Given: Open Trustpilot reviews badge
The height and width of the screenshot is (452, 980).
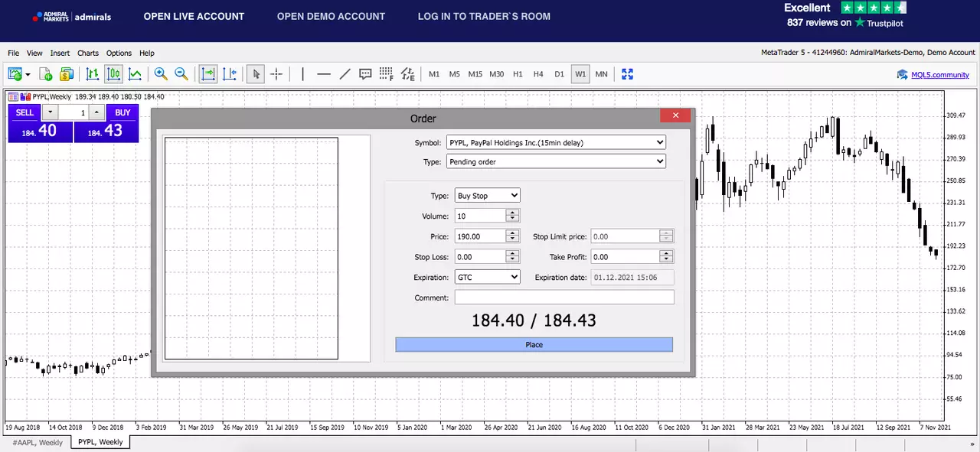Looking at the screenshot, I should pyautogui.click(x=845, y=15).
